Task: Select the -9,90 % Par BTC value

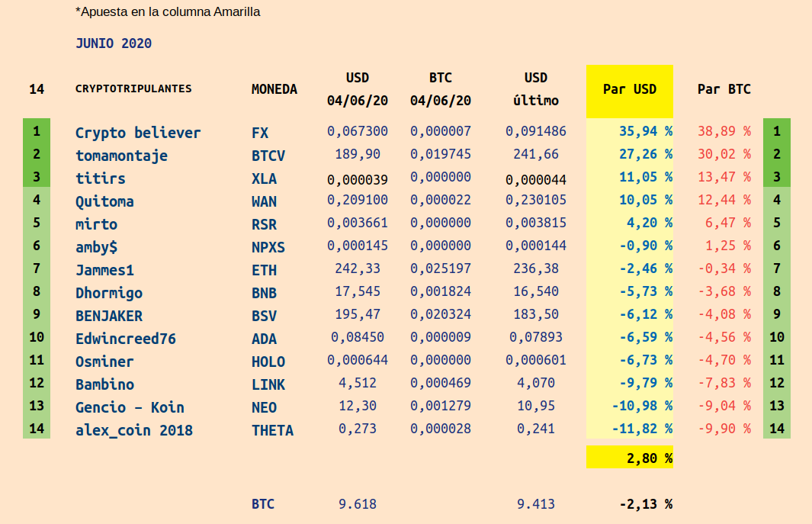Action: (724, 429)
